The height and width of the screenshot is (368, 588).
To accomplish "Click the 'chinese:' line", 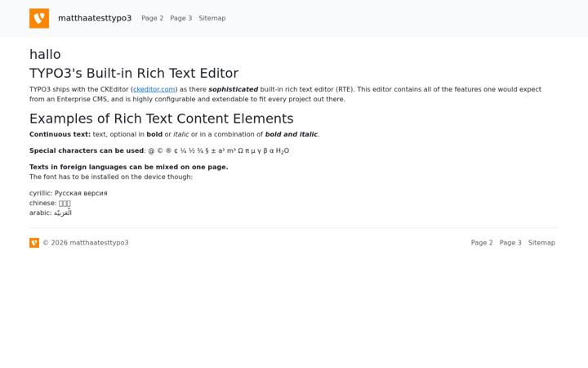I will 50,203.
